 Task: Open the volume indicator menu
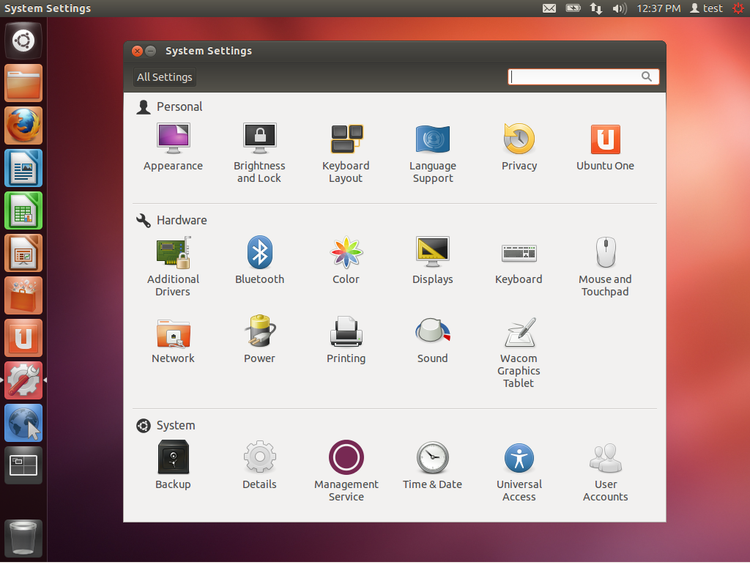pyautogui.click(x=619, y=8)
